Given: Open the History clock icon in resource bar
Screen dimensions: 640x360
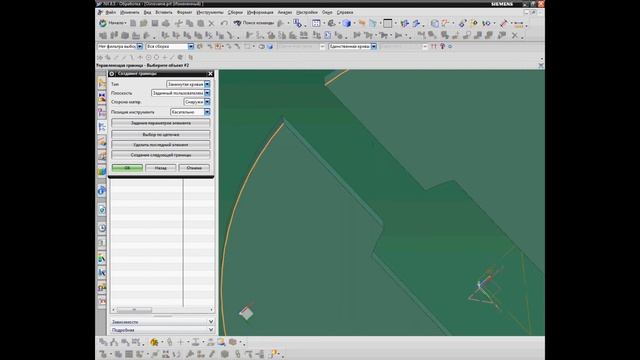Looking at the screenshot, I should [102, 228].
